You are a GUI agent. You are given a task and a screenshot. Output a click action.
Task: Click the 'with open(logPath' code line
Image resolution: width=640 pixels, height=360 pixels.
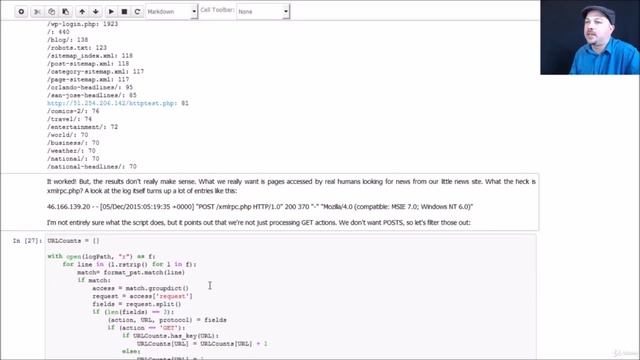click(x=101, y=257)
